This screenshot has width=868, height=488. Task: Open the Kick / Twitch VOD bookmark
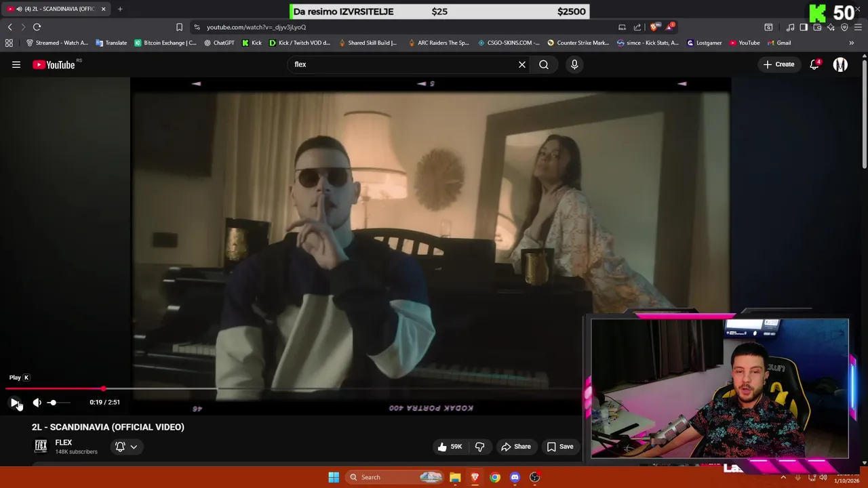tap(300, 43)
